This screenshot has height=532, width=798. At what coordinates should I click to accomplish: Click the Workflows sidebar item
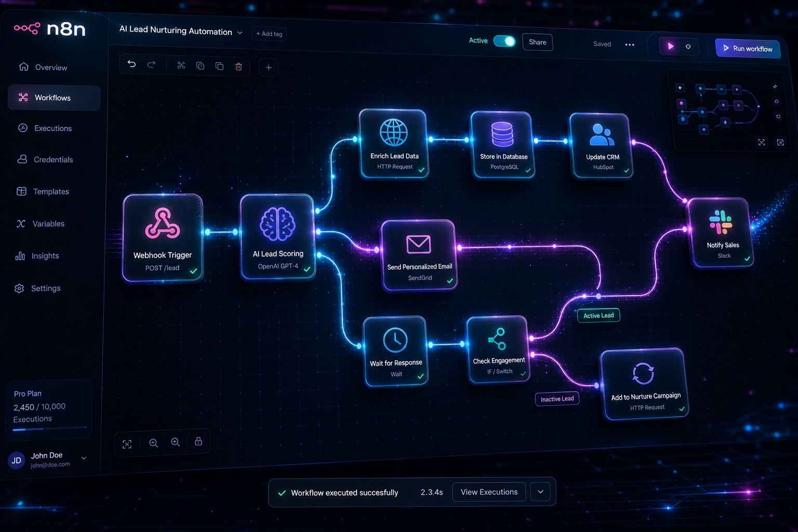click(x=54, y=98)
